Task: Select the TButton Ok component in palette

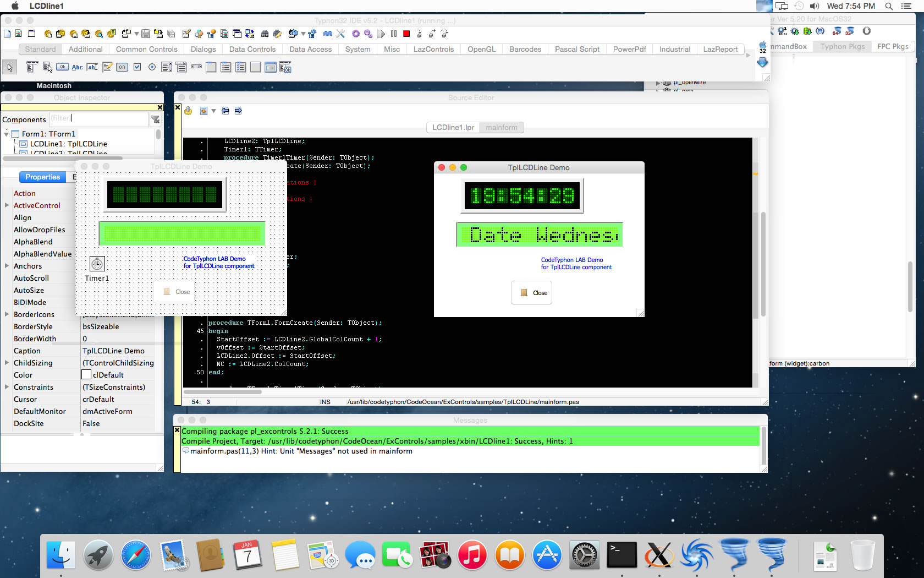Action: pyautogui.click(x=62, y=67)
